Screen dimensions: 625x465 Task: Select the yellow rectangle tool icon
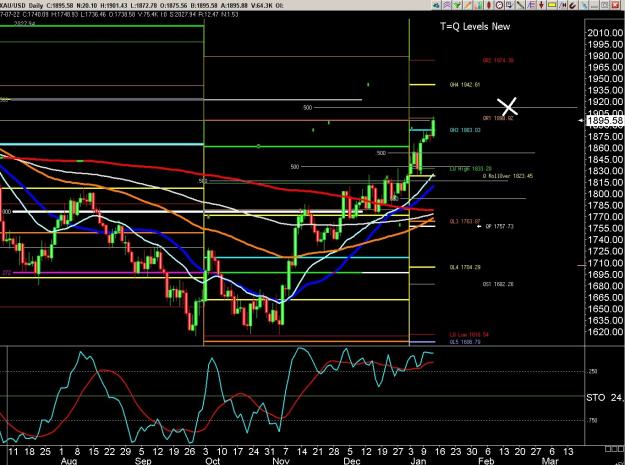[552, 5]
